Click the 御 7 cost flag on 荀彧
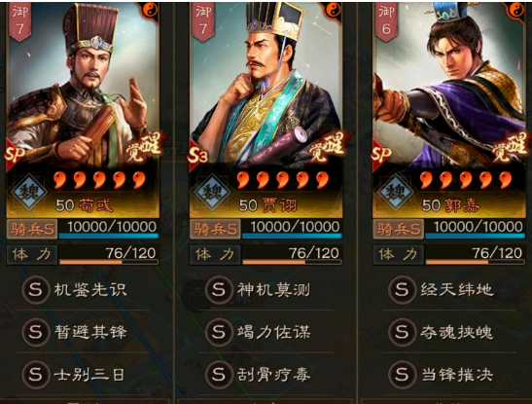Viewport: 532px width, 404px height. (x=20, y=21)
